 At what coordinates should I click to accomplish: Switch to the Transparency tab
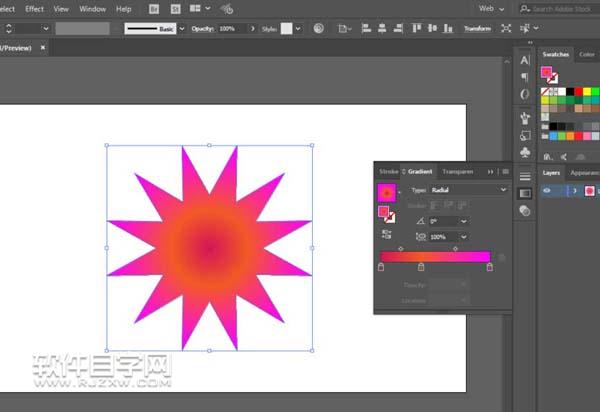pyautogui.click(x=457, y=171)
